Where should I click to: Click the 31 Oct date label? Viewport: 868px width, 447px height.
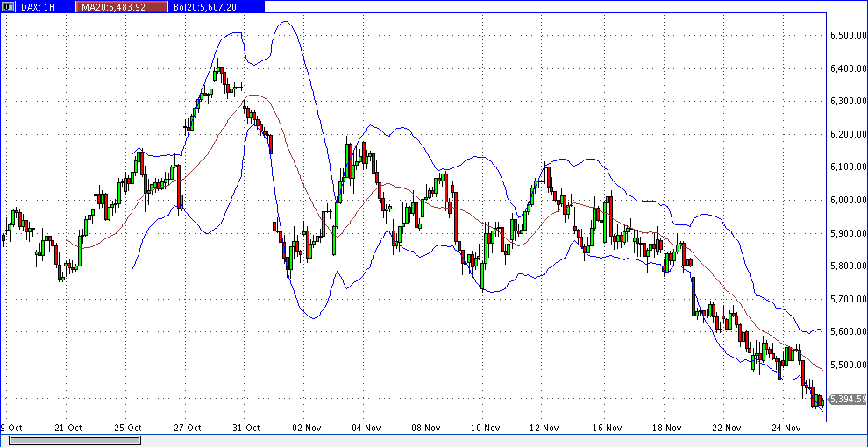[247, 428]
